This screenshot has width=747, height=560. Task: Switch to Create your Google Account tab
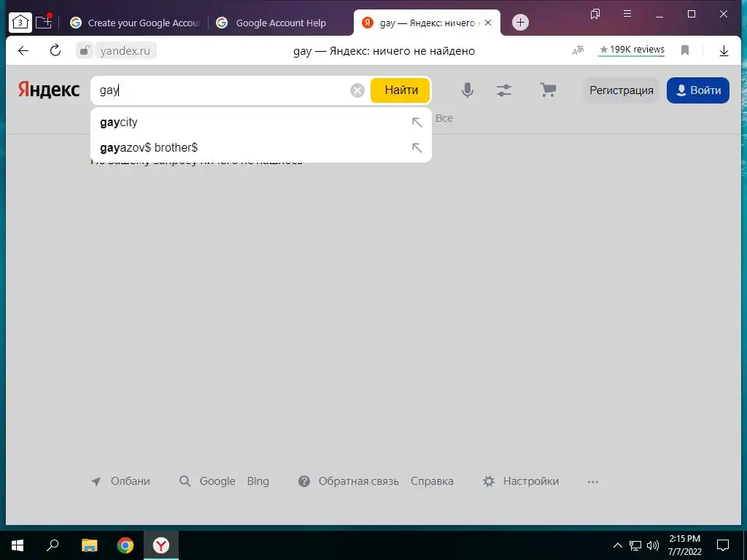(x=135, y=23)
